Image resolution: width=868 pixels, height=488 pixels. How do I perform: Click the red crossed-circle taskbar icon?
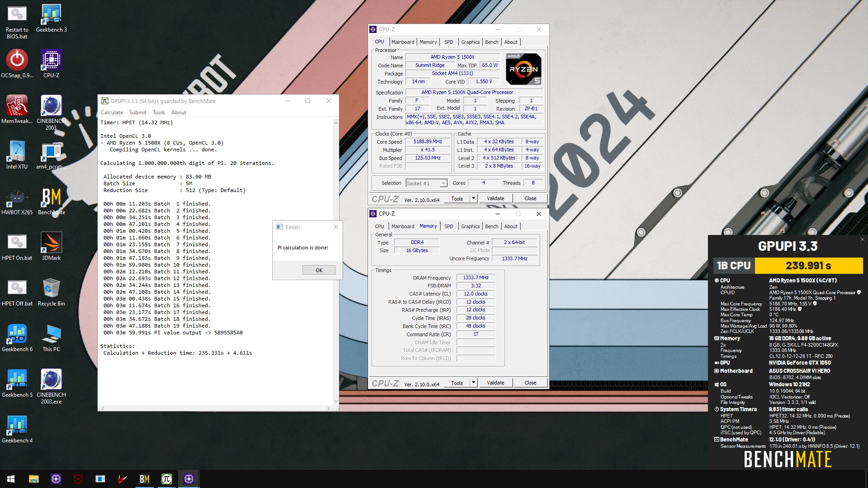click(x=78, y=479)
